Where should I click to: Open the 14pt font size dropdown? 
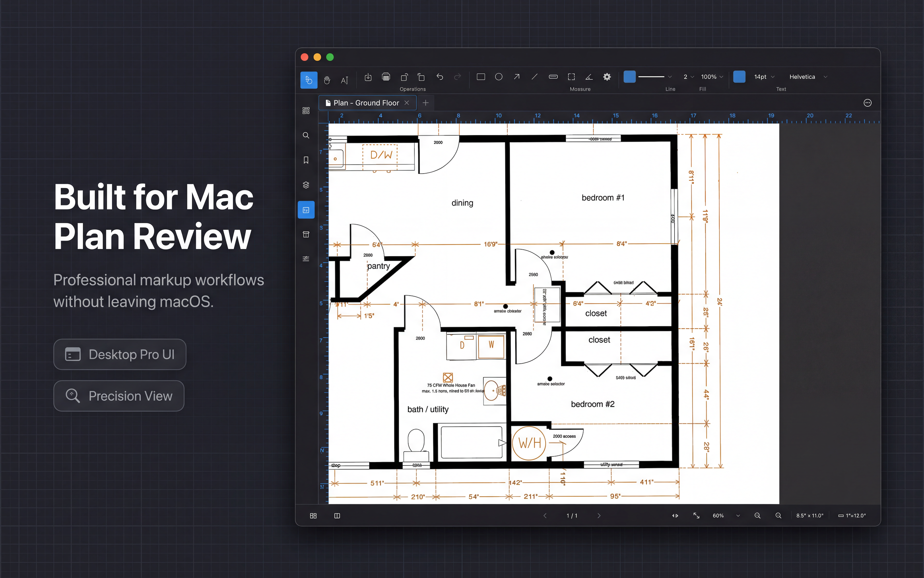point(764,77)
